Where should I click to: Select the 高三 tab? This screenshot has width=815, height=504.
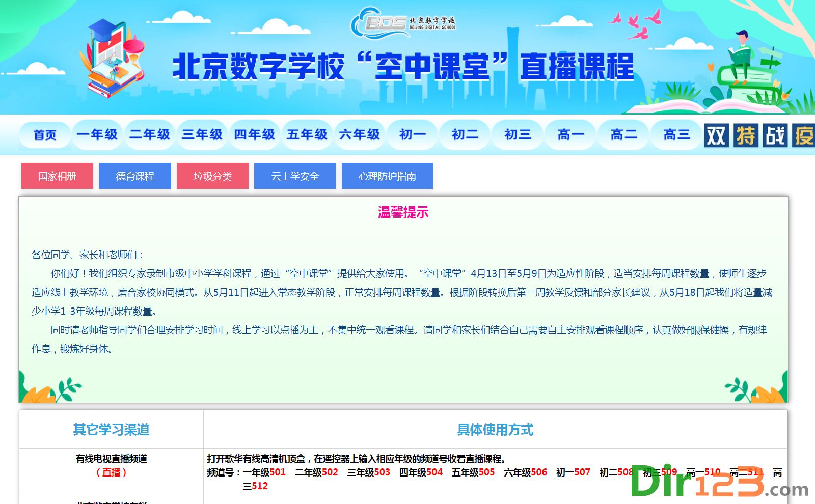pyautogui.click(x=676, y=134)
